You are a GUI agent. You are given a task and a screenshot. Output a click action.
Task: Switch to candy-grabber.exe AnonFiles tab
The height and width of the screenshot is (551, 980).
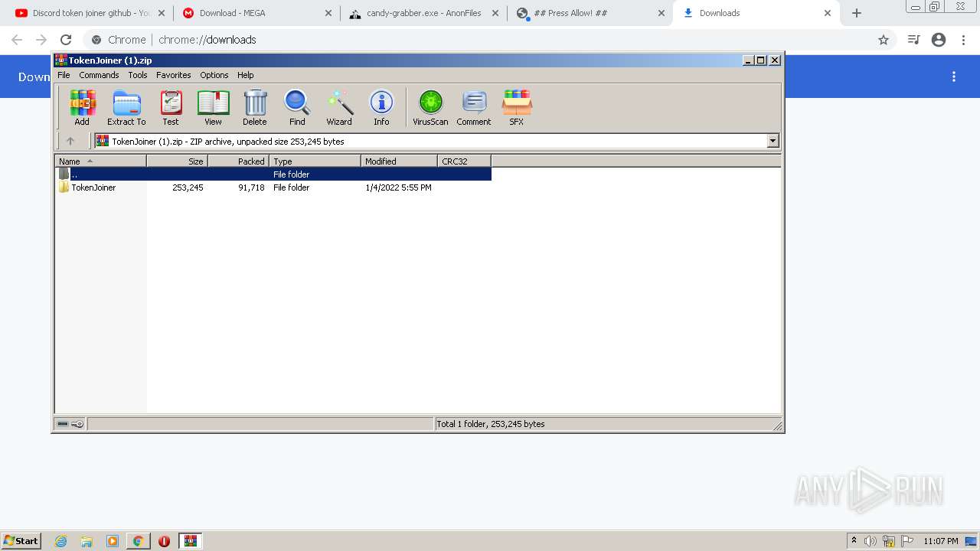[424, 13]
